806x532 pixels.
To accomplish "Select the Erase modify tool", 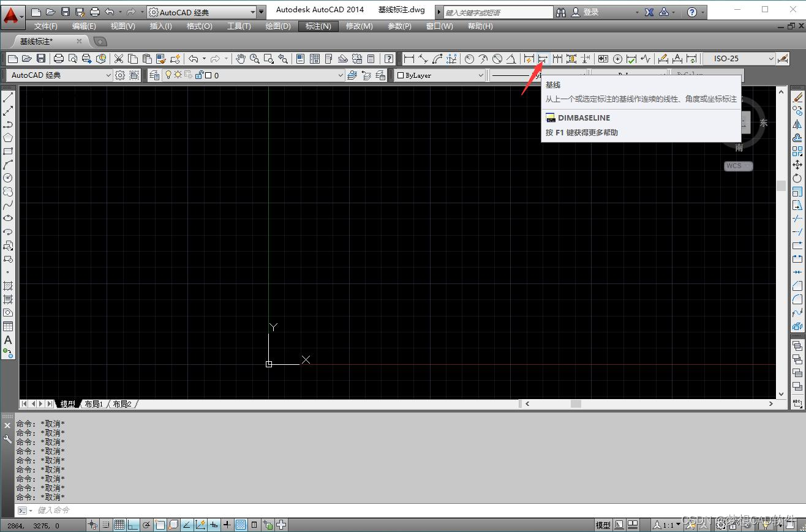I will (x=797, y=97).
